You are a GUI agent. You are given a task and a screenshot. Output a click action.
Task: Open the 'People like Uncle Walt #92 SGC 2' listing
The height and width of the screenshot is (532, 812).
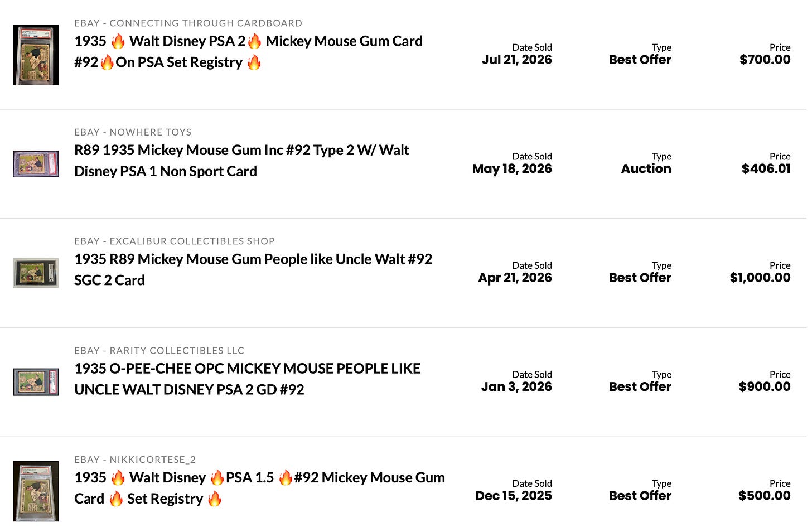click(253, 269)
